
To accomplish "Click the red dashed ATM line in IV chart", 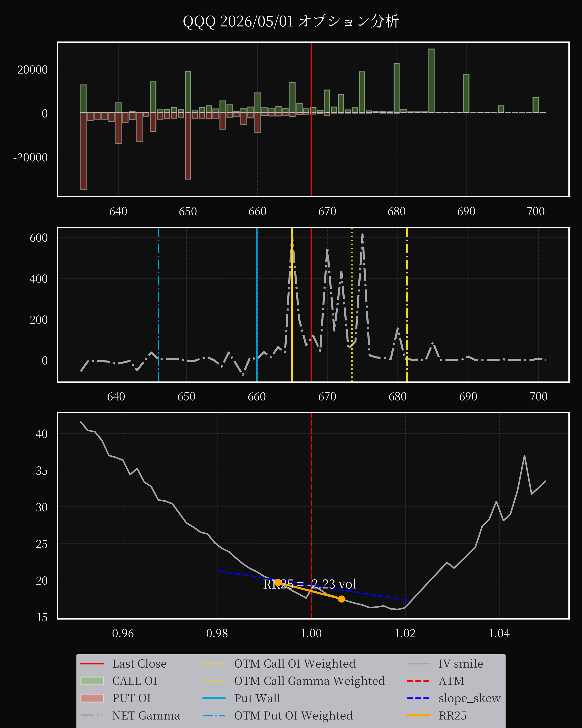I will tap(311, 516).
